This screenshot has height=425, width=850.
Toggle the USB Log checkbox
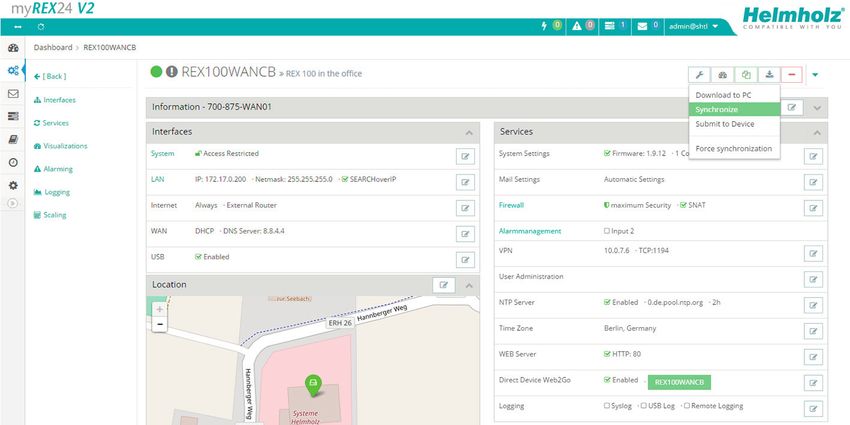pyautogui.click(x=643, y=405)
